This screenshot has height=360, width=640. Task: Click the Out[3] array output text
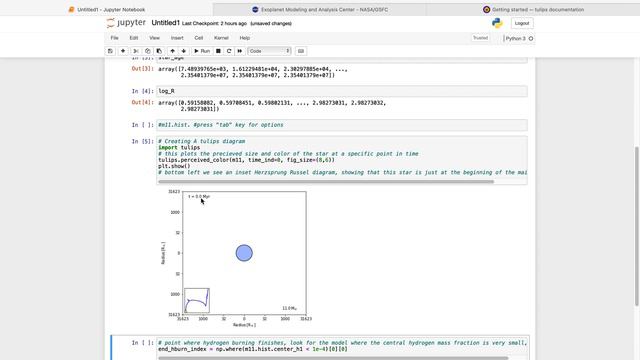coord(253,72)
